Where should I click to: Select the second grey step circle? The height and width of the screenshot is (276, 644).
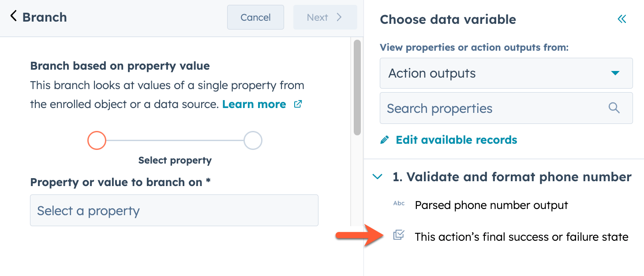(x=253, y=141)
